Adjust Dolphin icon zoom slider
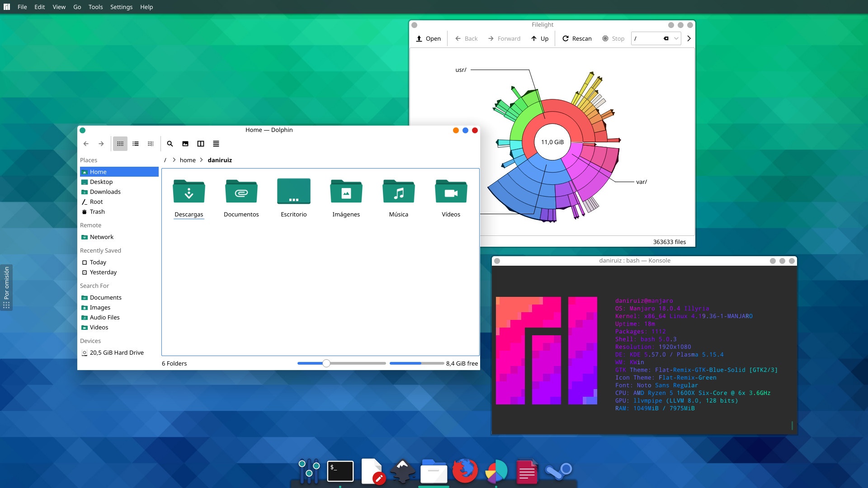868x488 pixels. (x=341, y=363)
